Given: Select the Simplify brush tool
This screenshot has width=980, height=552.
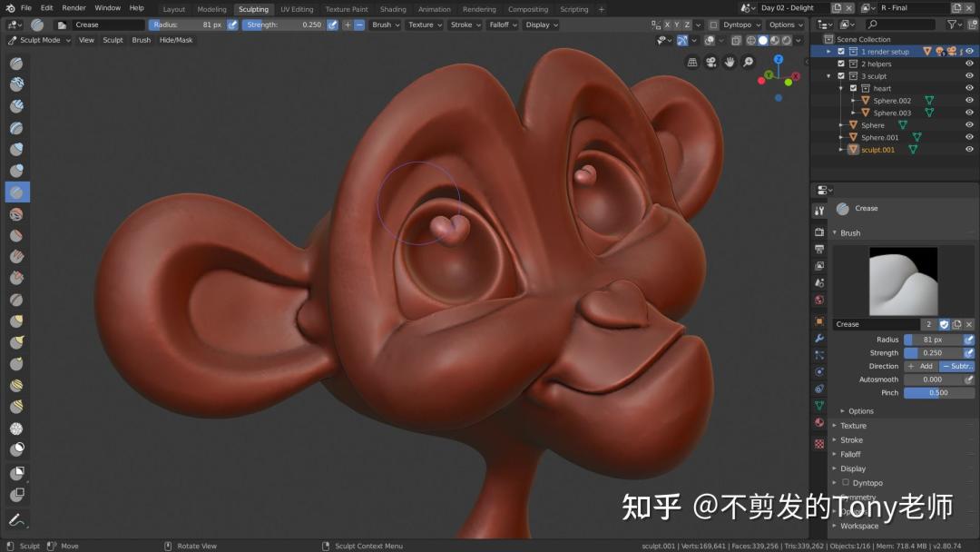Looking at the screenshot, I should (17, 429).
